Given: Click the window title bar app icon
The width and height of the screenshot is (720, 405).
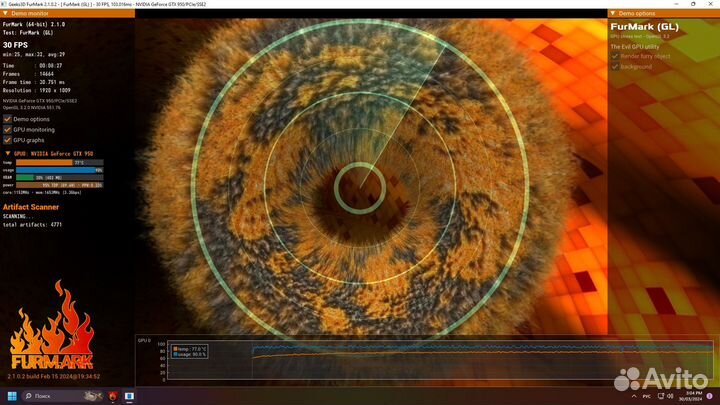Looking at the screenshot, I should pyautogui.click(x=4, y=4).
